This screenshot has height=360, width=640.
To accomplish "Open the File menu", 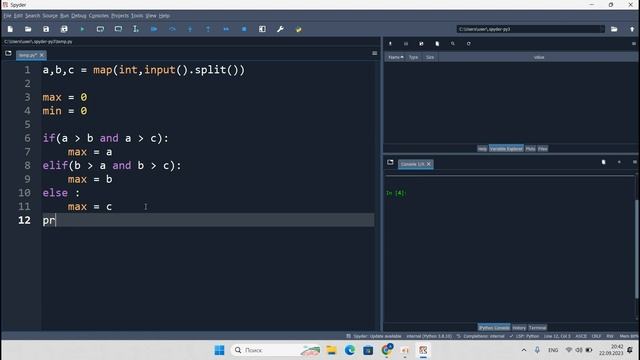I will pos(7,16).
